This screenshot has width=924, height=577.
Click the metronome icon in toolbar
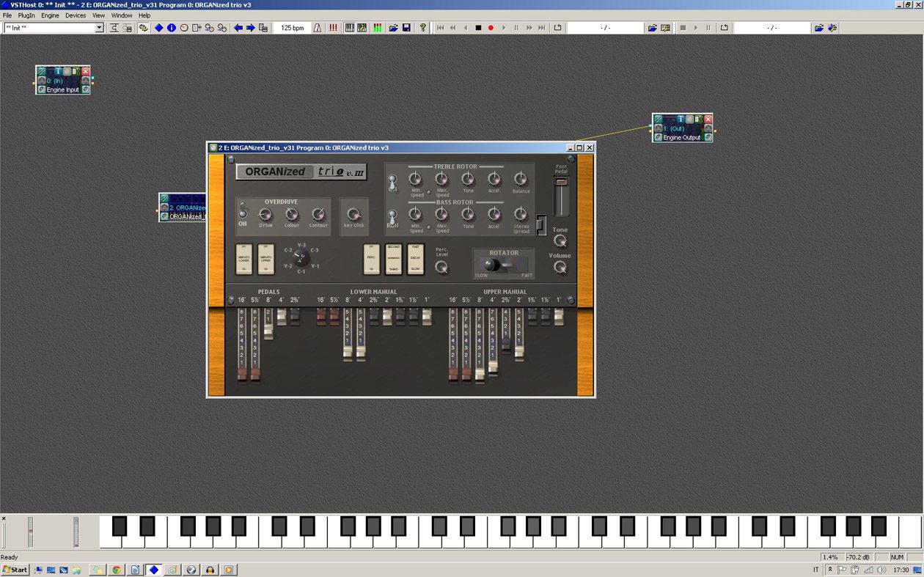point(318,28)
